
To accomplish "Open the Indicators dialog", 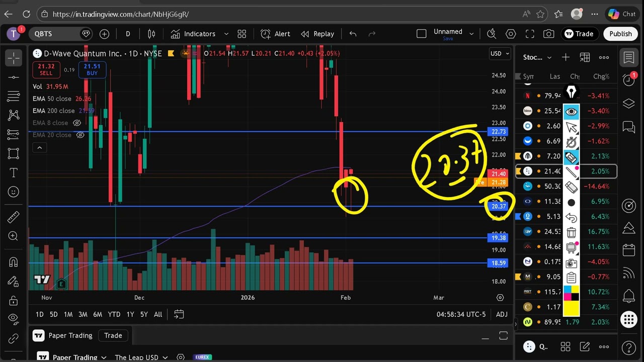I will [x=193, y=34].
